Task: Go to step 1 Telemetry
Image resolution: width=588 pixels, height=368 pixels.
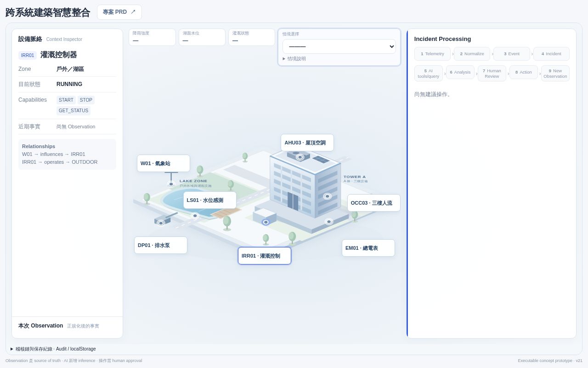Action: click(x=432, y=54)
